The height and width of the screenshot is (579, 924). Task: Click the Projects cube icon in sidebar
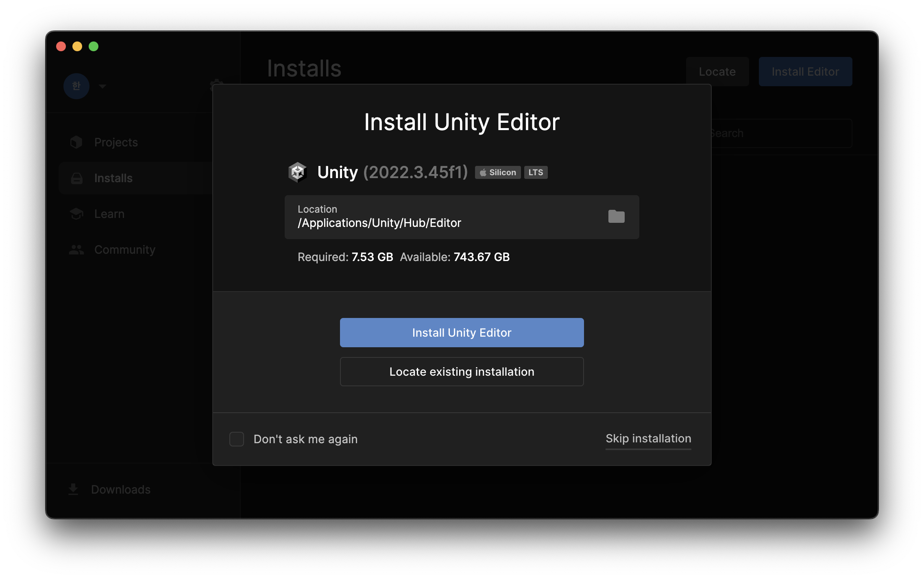click(76, 142)
